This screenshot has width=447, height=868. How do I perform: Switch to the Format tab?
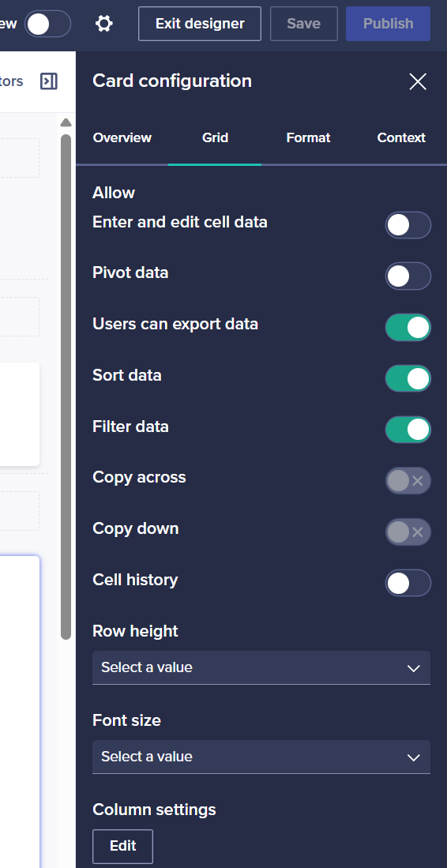click(308, 138)
